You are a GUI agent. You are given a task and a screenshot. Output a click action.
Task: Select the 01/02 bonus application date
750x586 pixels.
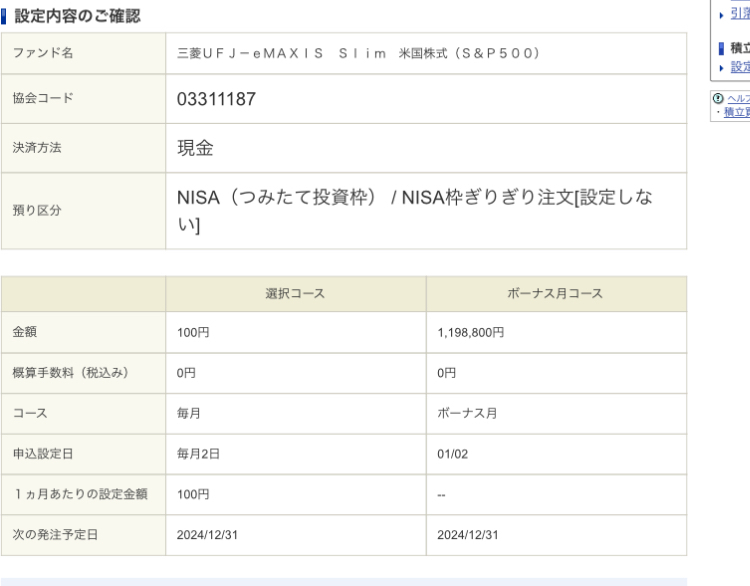pos(452,454)
